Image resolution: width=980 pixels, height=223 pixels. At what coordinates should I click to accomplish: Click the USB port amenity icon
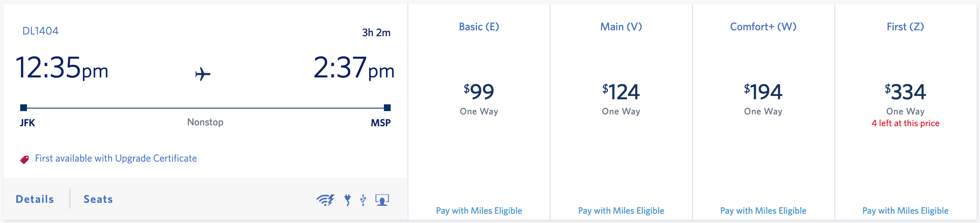pos(363,200)
